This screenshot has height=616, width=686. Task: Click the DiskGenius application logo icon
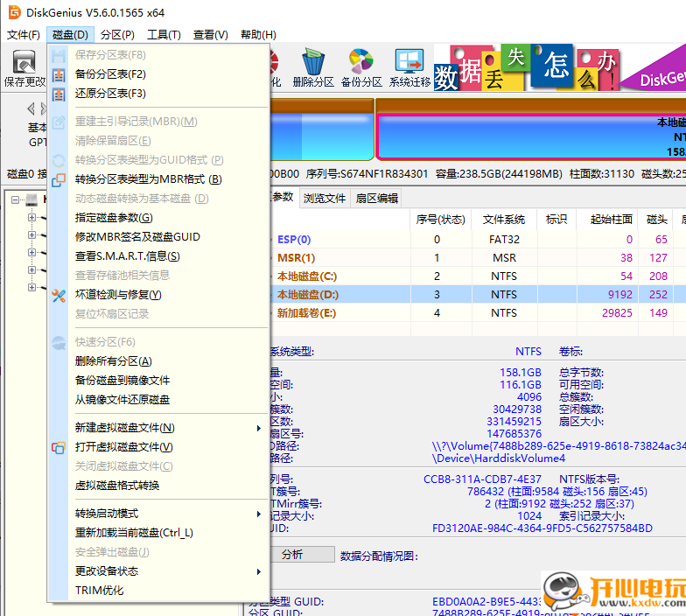pyautogui.click(x=14, y=12)
